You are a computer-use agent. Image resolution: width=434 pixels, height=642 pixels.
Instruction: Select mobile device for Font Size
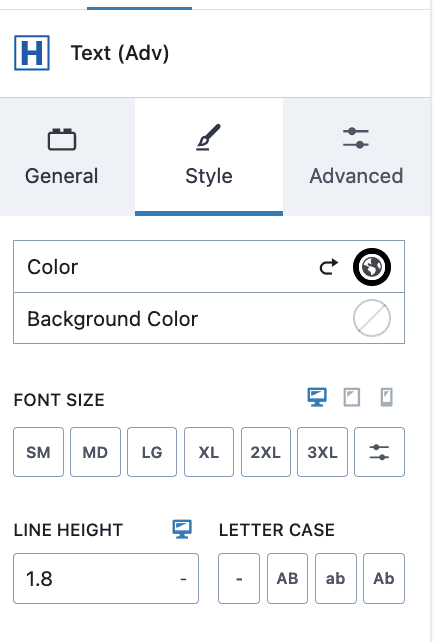click(x=387, y=397)
